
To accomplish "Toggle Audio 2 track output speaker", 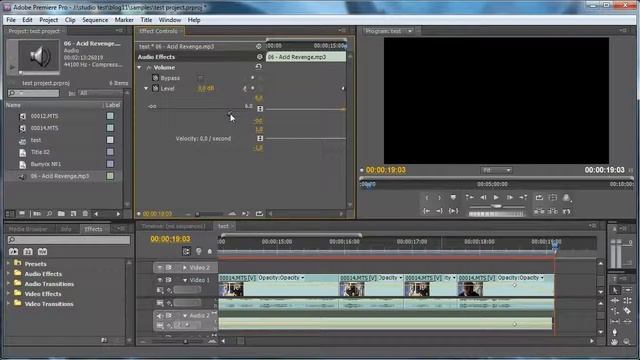I will click(x=160, y=316).
